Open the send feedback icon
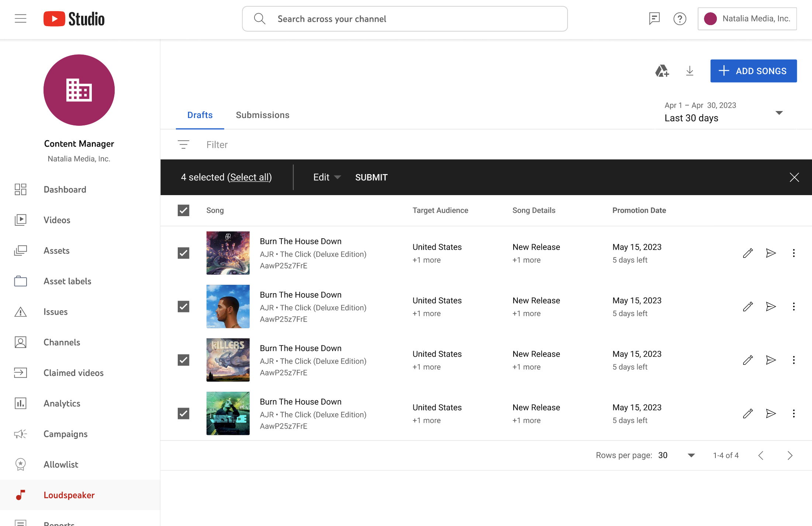Viewport: 812px width, 526px height. (x=654, y=18)
